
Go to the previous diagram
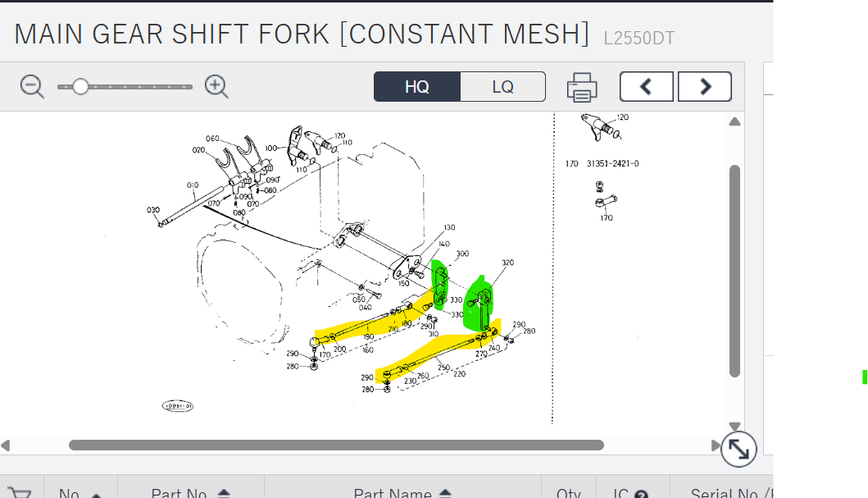coord(646,86)
